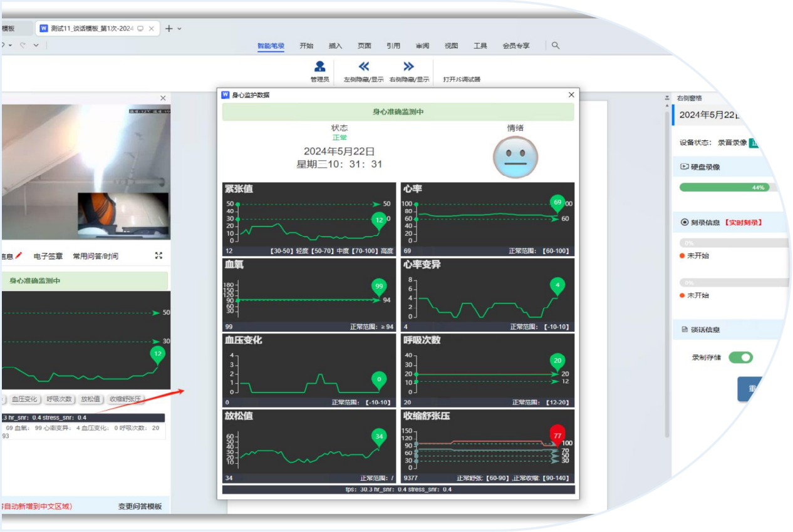Click the 放松值 chart filter tag
This screenshot has width=793, height=532.
[90, 399]
